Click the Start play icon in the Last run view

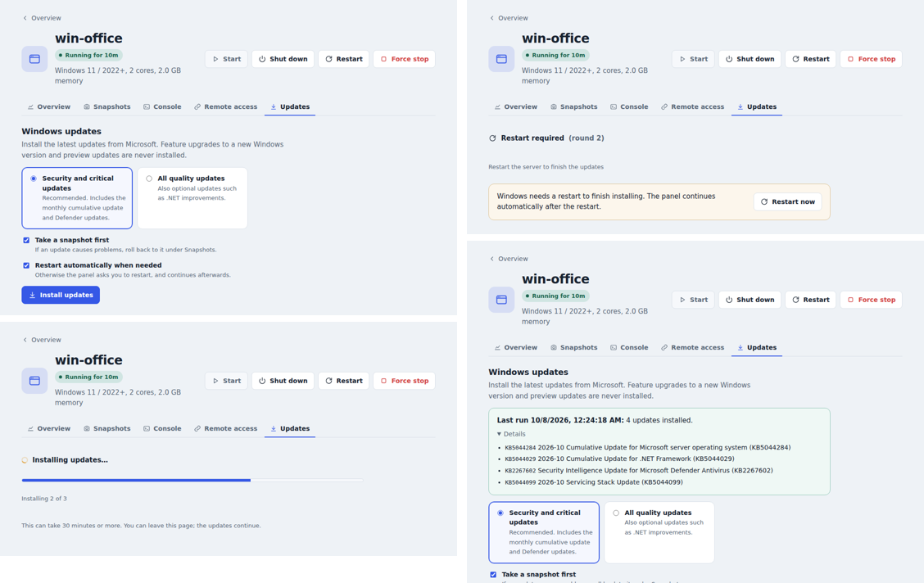pyautogui.click(x=682, y=300)
